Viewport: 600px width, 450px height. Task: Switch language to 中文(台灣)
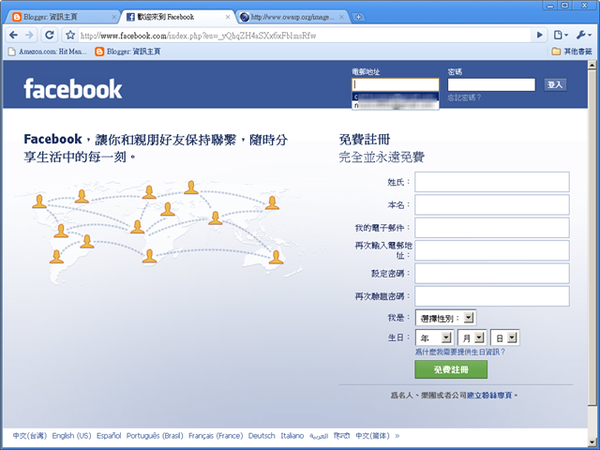point(30,436)
